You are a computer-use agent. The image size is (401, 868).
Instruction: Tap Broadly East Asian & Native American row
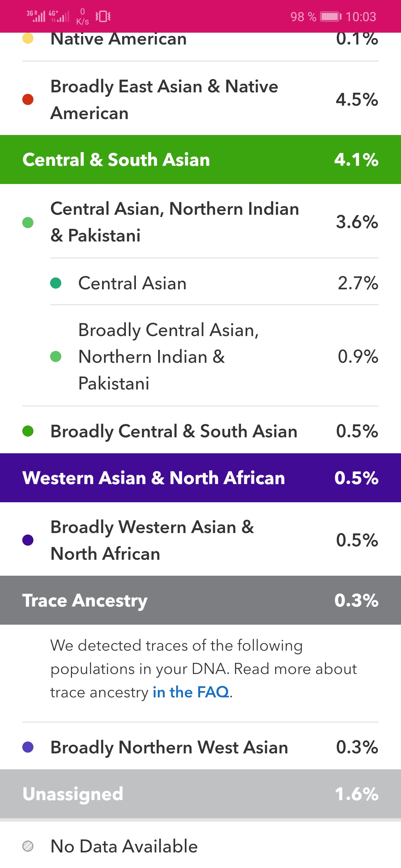click(200, 99)
